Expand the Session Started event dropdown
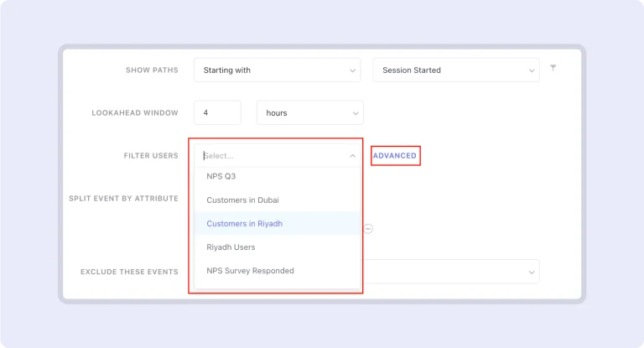 click(x=456, y=70)
